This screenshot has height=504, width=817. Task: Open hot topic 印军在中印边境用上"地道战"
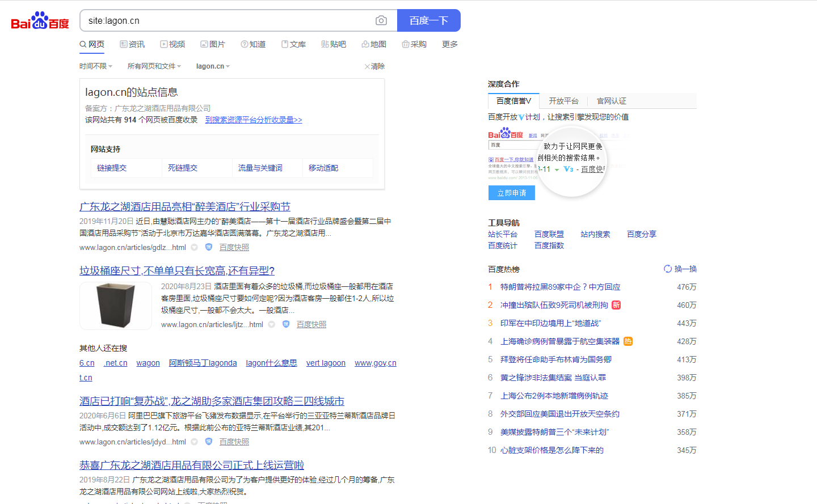550,323
